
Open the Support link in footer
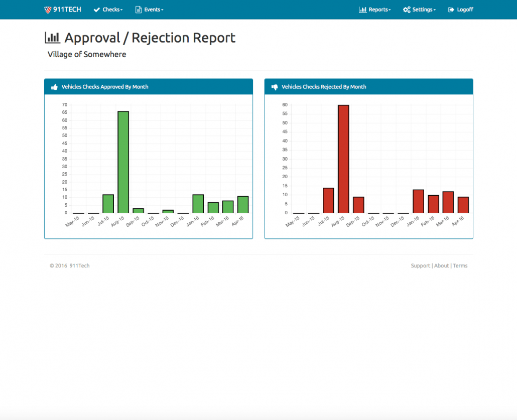click(x=420, y=266)
